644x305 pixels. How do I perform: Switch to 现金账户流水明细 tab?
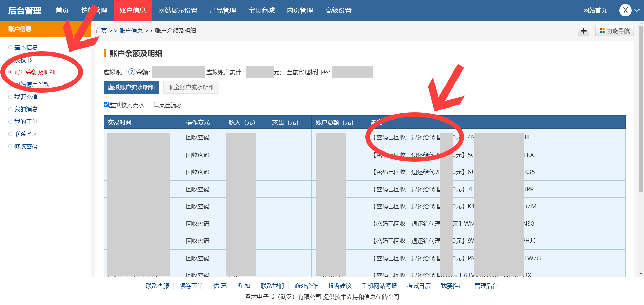(191, 87)
